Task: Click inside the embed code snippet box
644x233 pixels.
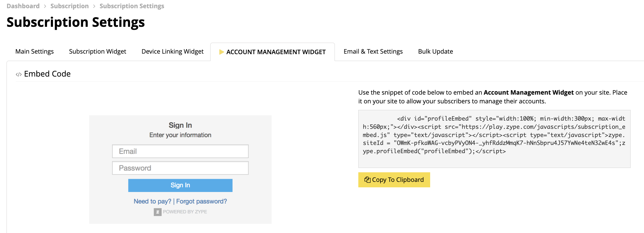Action: [x=494, y=139]
